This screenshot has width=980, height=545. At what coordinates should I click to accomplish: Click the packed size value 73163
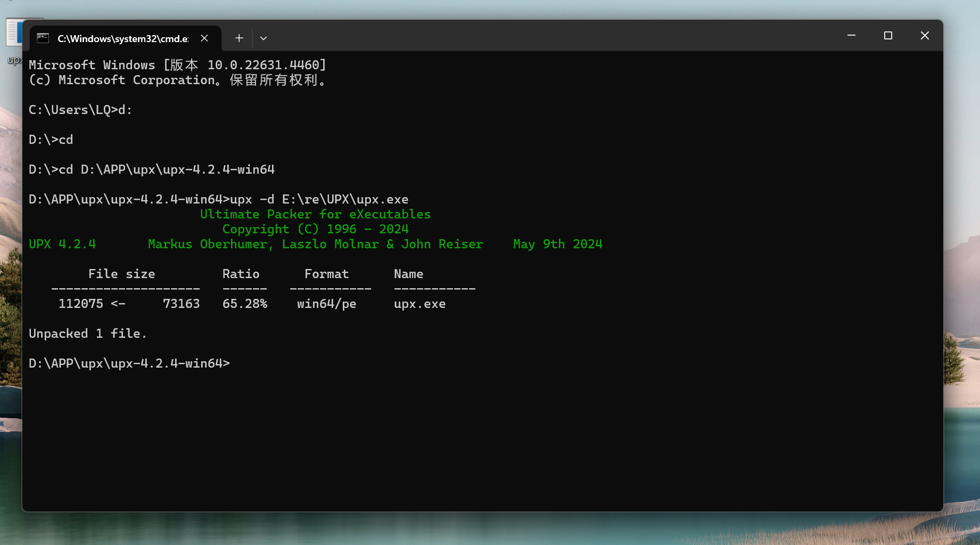182,304
